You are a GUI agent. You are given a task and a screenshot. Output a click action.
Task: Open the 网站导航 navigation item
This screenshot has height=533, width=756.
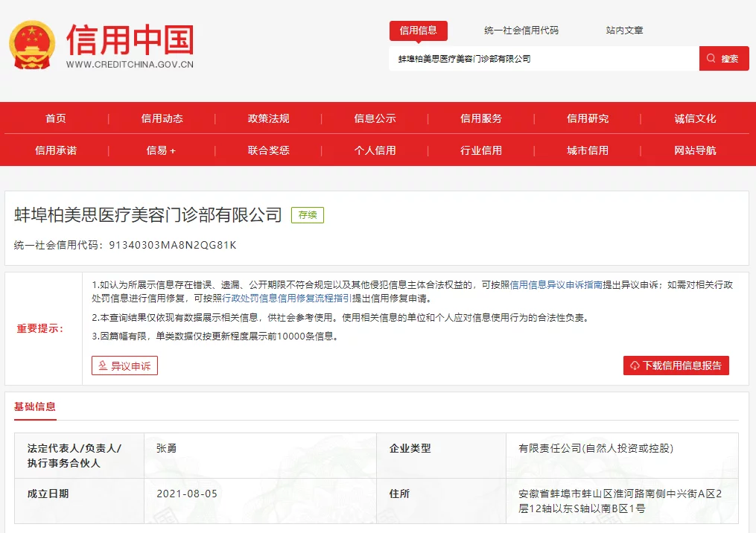pyautogui.click(x=695, y=150)
